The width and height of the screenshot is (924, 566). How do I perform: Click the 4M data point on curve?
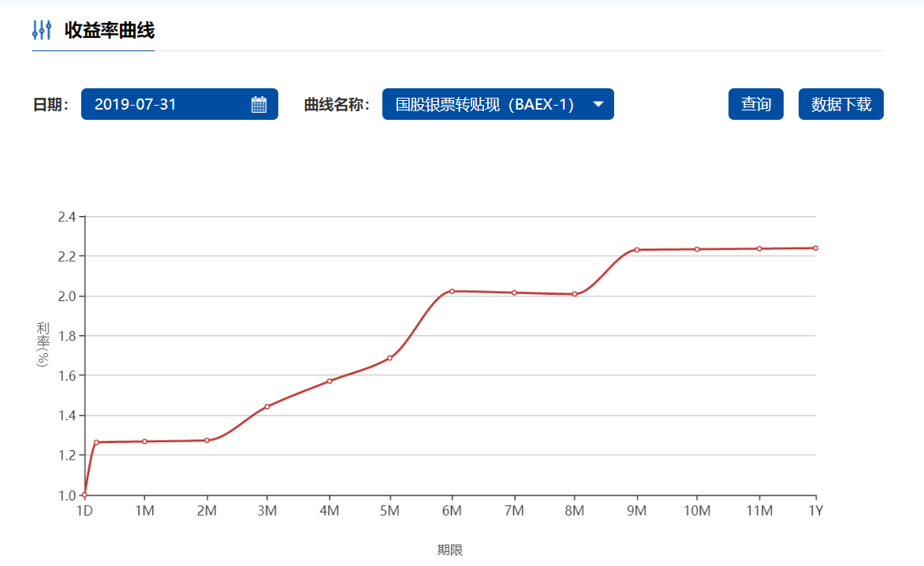(x=330, y=381)
